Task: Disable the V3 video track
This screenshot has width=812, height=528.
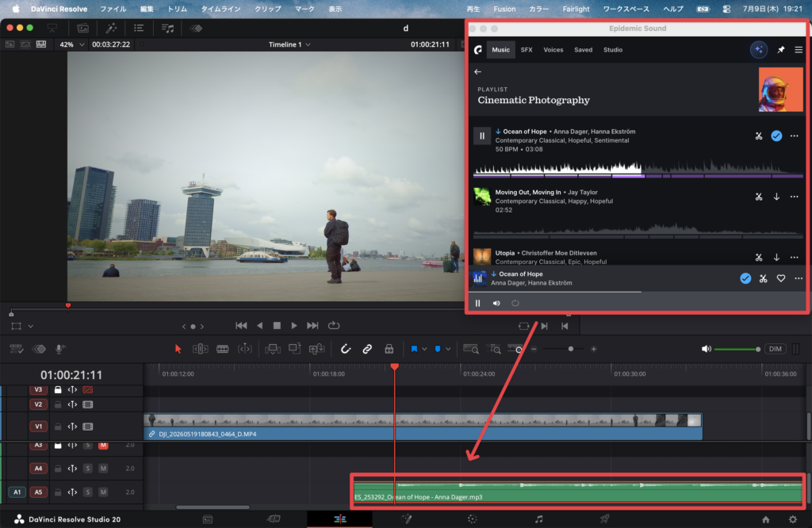Action: [88, 389]
